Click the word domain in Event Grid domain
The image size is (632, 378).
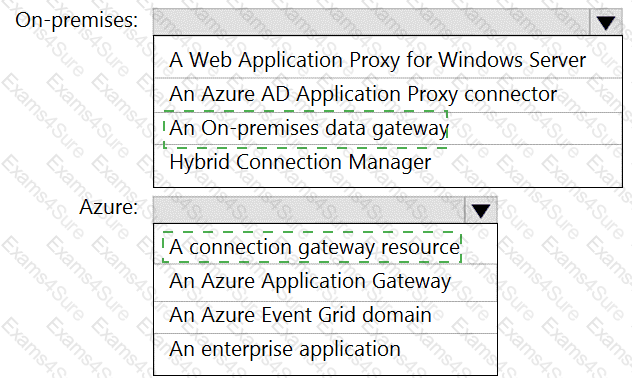[x=397, y=315]
